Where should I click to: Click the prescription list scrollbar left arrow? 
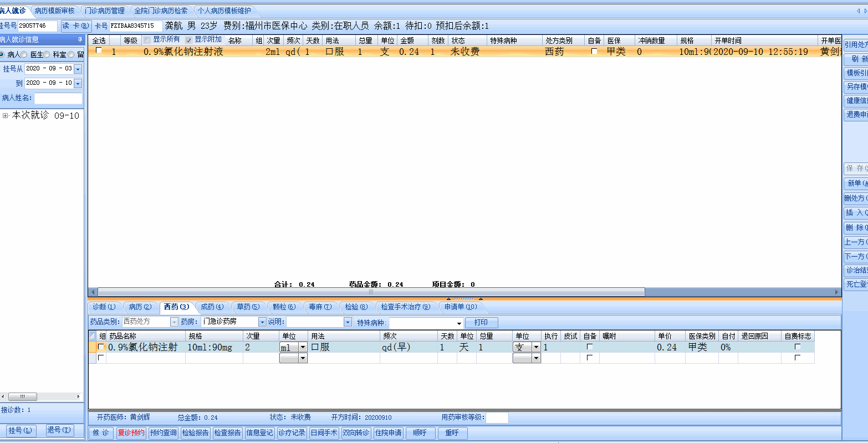pyautogui.click(x=93, y=292)
